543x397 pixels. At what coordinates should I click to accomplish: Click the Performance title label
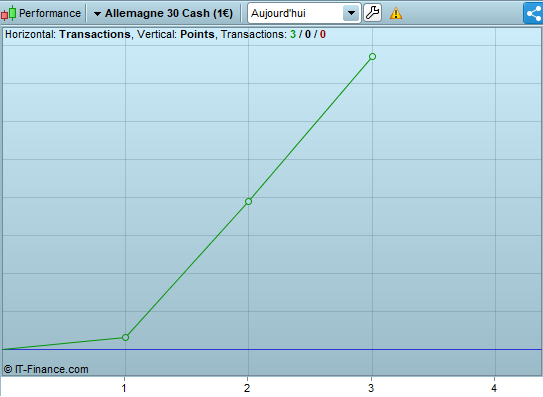click(x=50, y=13)
